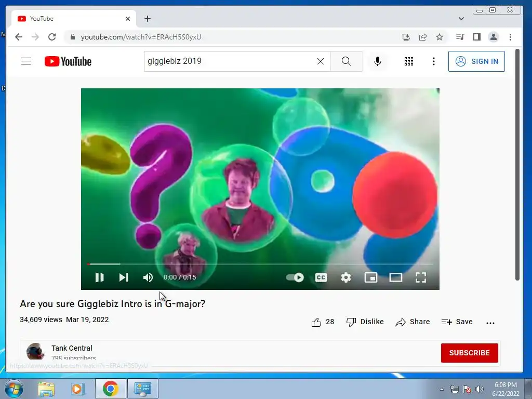The image size is (532, 399).
Task: Select video title 'Are you sure Gigglebiz Intro'
Action: [112, 303]
